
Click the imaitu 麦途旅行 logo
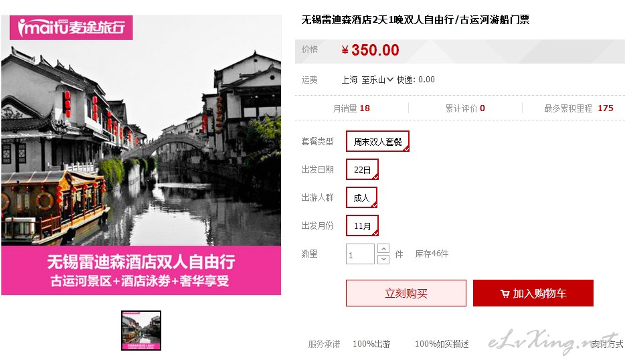71,27
